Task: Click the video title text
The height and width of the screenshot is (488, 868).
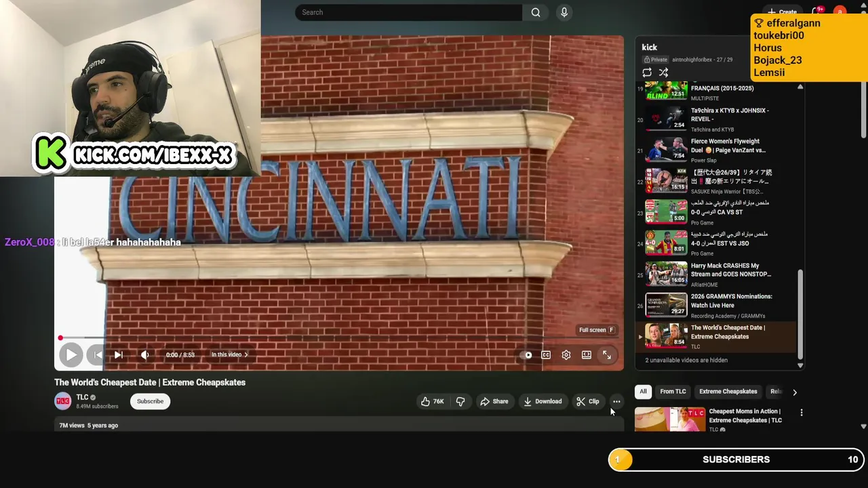Action: coord(150,382)
